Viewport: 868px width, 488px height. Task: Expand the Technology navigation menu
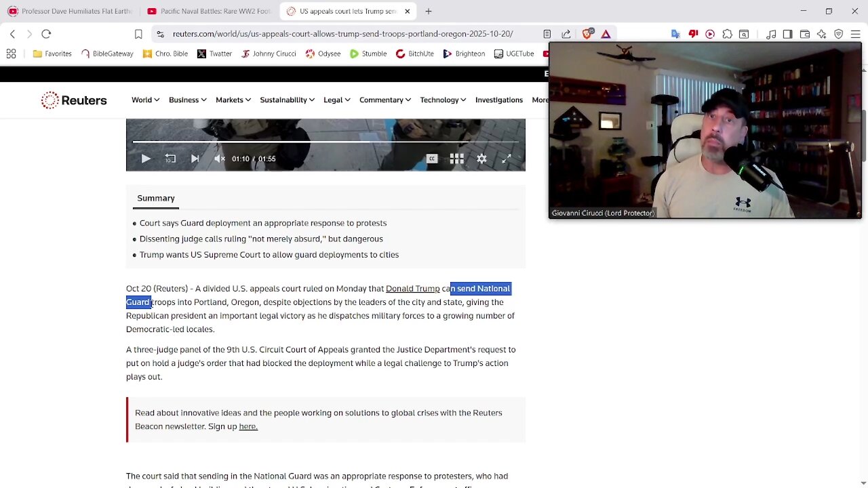coord(442,100)
